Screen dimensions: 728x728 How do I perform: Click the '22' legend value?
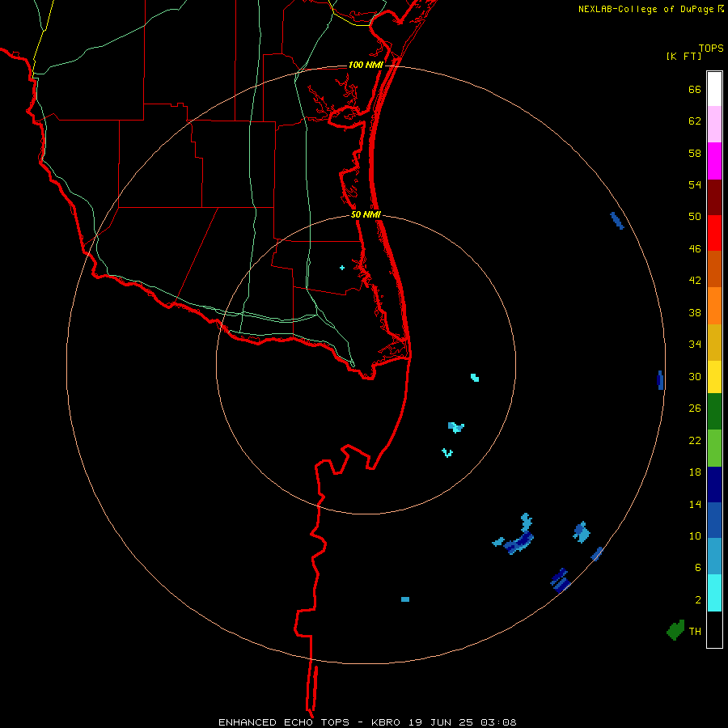click(695, 440)
